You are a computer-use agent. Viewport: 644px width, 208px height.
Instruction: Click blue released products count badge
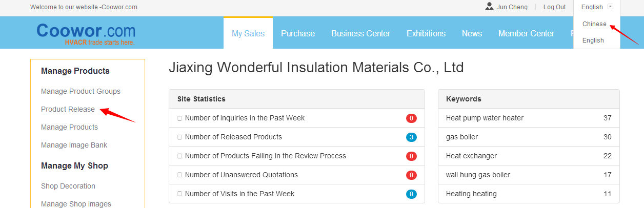click(x=411, y=137)
